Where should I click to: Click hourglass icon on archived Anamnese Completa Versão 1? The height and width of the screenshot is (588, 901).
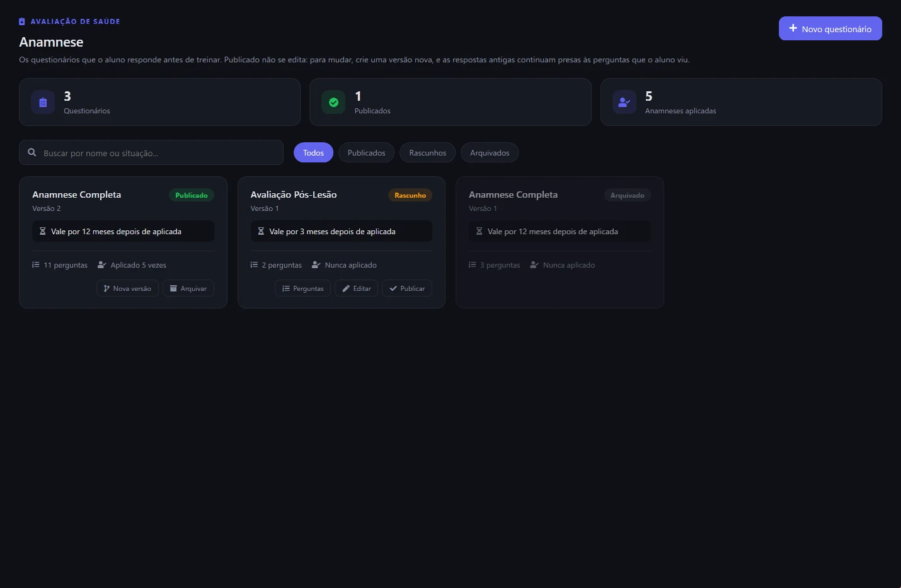[x=479, y=231]
